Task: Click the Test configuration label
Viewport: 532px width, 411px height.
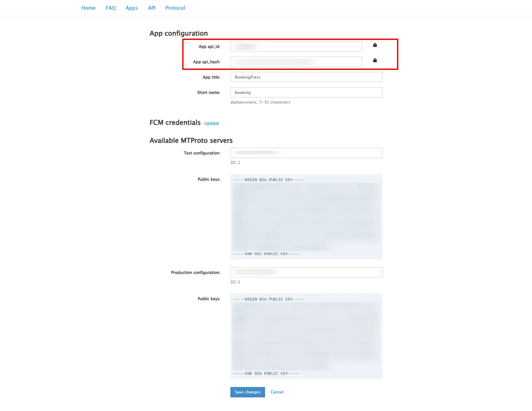Action: 202,153
